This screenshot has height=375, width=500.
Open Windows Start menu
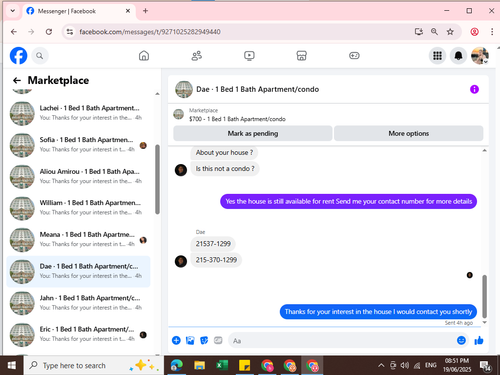tap(12, 365)
